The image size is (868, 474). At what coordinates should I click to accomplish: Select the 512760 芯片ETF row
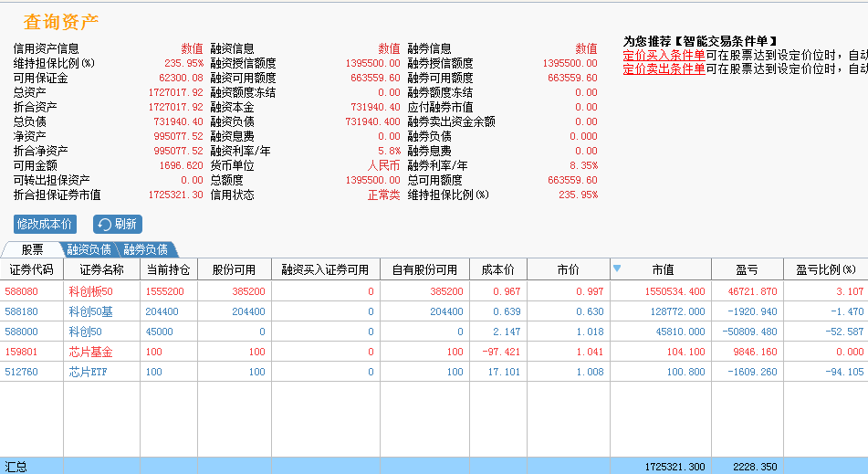434,372
